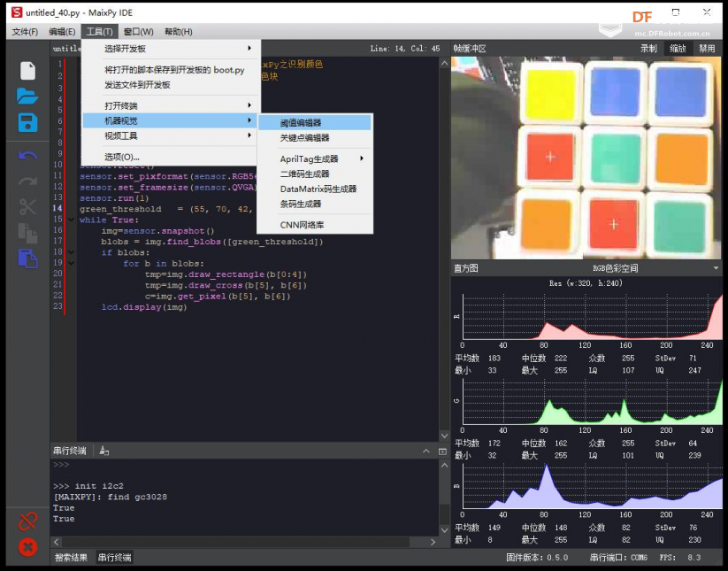Screen dimensions: 728x571
Task: Paste using the blue clipboard icon
Action: click(27, 258)
